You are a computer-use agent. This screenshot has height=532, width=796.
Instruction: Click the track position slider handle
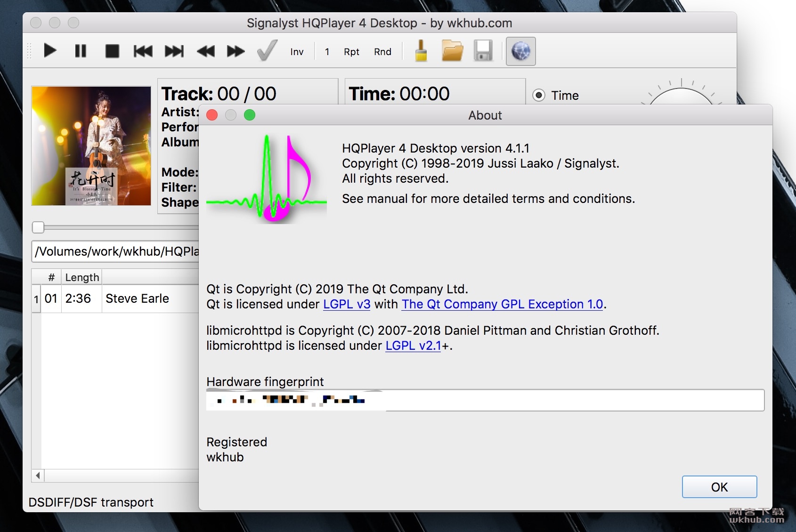click(x=38, y=227)
